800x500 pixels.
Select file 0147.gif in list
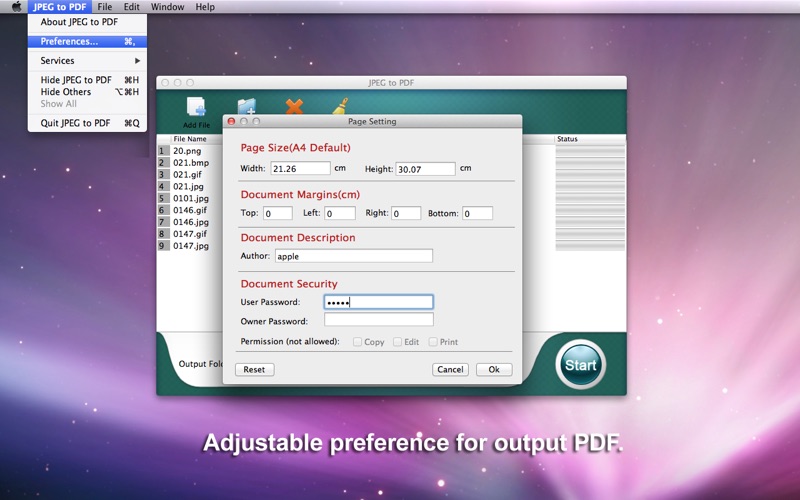click(190, 234)
